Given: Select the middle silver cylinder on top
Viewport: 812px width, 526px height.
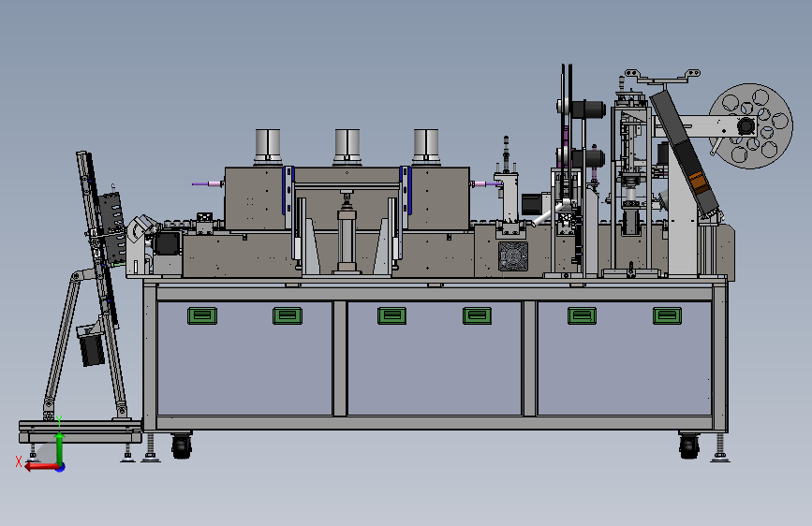Looking at the screenshot, I should tap(347, 147).
